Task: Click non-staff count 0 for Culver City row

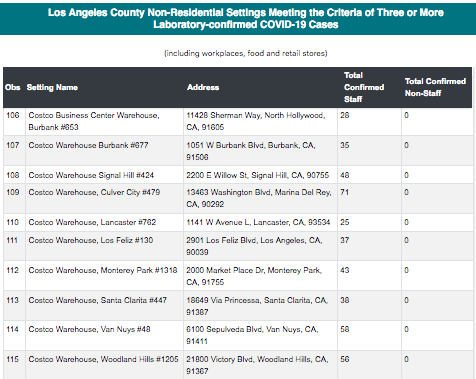Action: click(x=406, y=192)
